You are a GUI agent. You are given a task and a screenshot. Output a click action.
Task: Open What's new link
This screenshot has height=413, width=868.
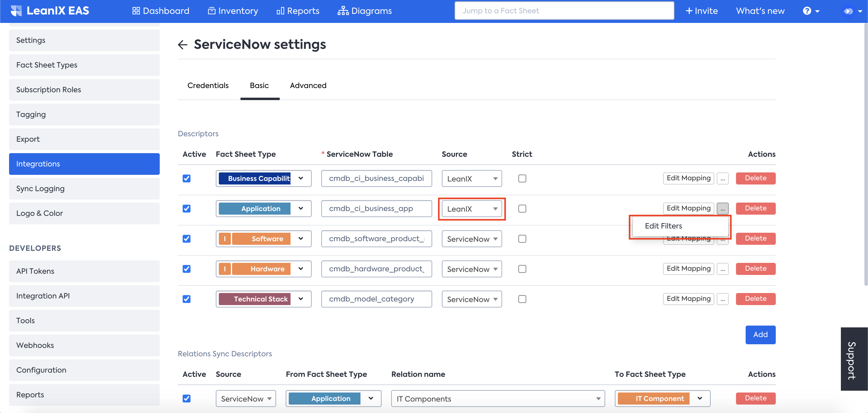tap(760, 11)
